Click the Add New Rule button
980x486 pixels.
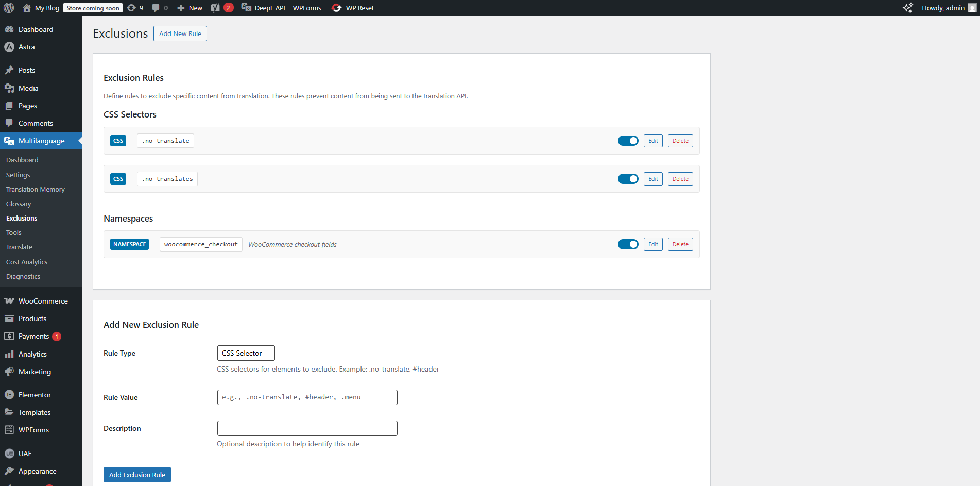point(180,33)
